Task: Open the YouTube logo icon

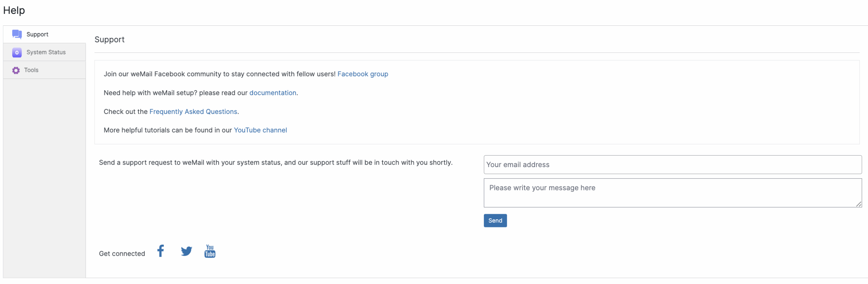Action: (210, 251)
